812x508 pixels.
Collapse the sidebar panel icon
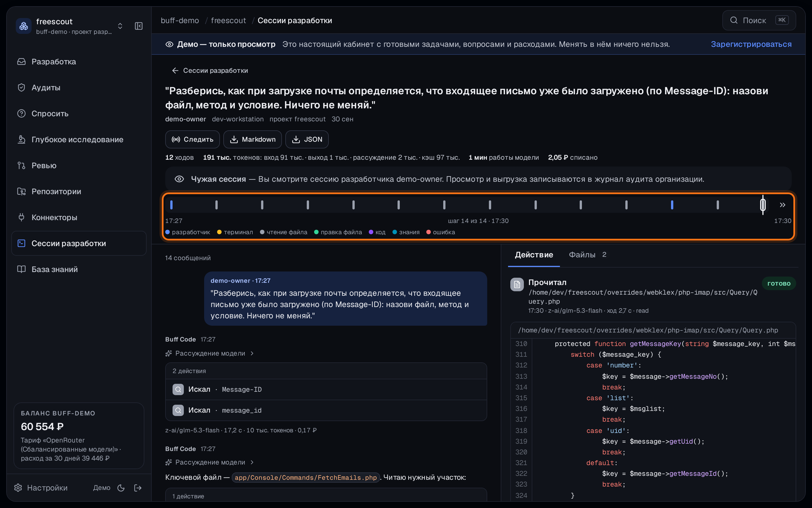(x=139, y=26)
